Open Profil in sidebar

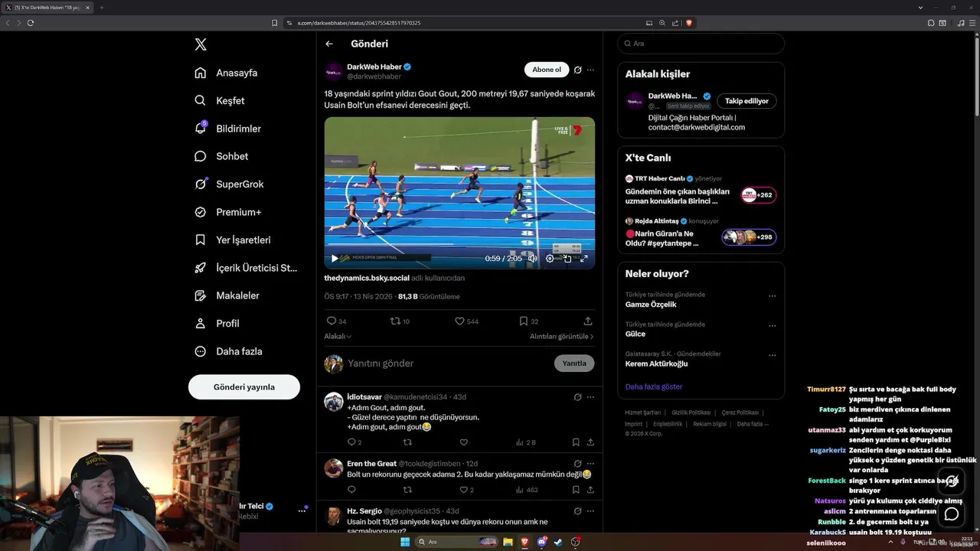coord(217,323)
